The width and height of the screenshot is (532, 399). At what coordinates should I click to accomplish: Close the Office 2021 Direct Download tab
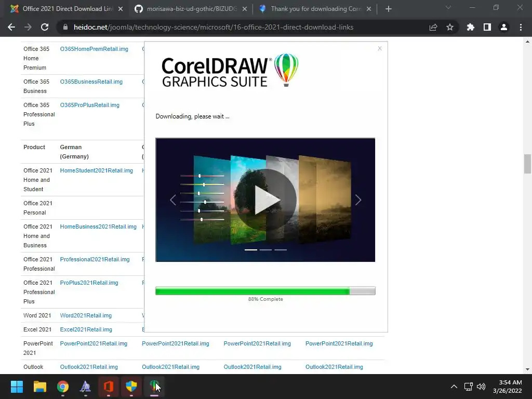(x=121, y=9)
